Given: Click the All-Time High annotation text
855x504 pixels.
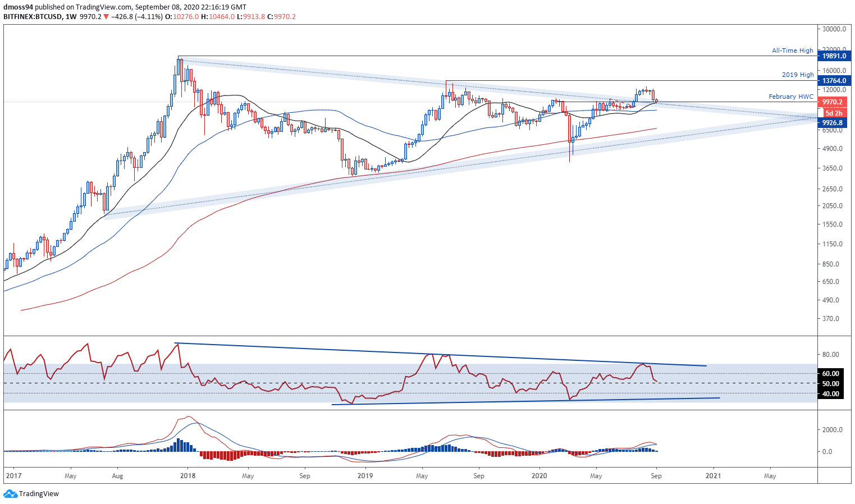Looking at the screenshot, I should tap(792, 51).
